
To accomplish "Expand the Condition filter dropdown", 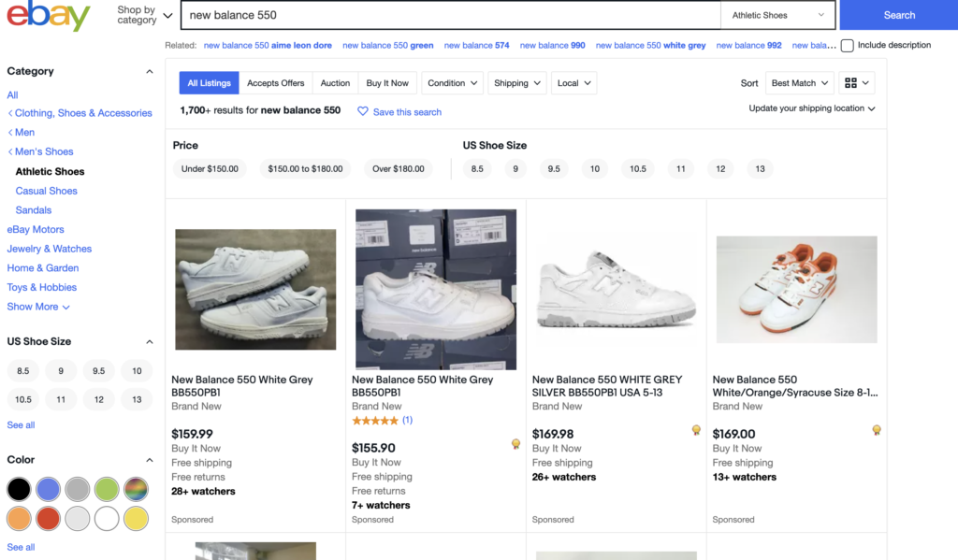I will tap(452, 83).
